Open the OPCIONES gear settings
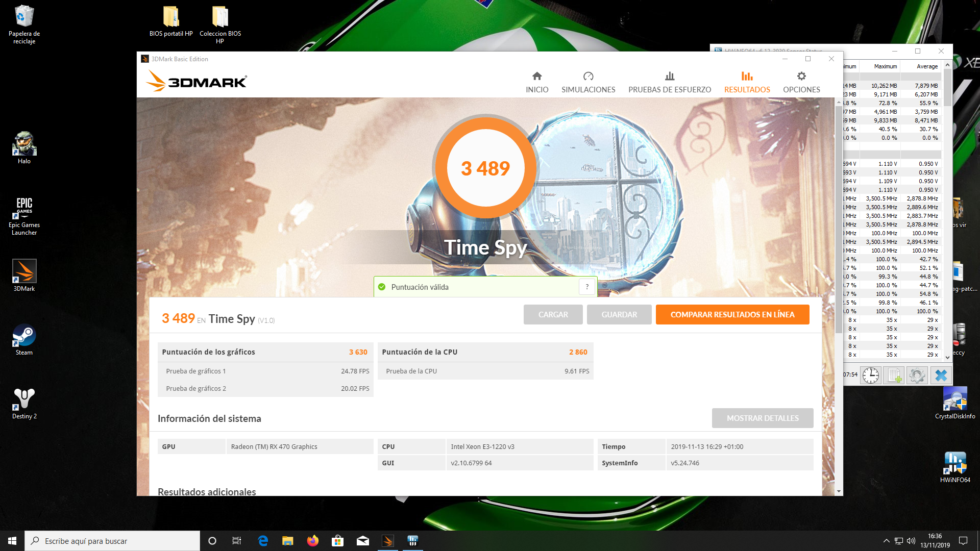This screenshot has width=980, height=551. click(x=801, y=82)
